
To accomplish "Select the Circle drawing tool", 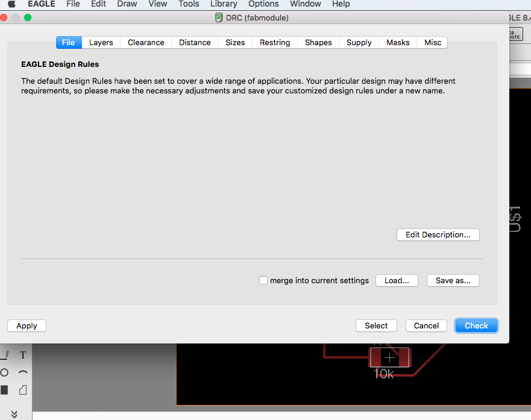I will [x=4, y=372].
